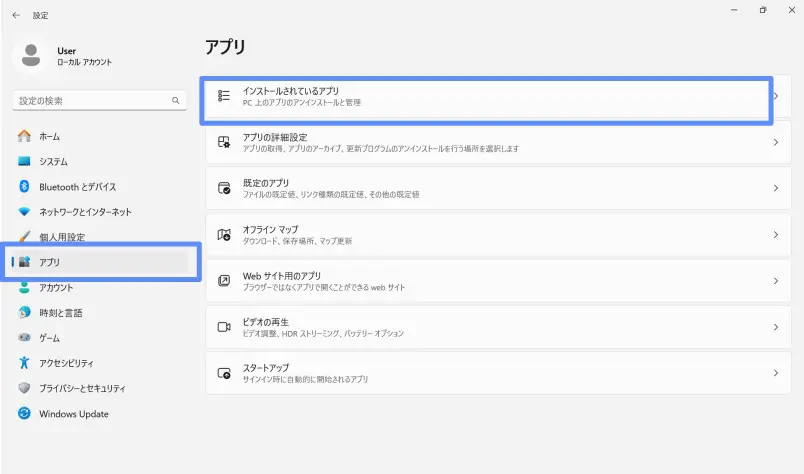804x474 pixels.
Task: Open アカウント settings
Action: [x=100, y=287]
